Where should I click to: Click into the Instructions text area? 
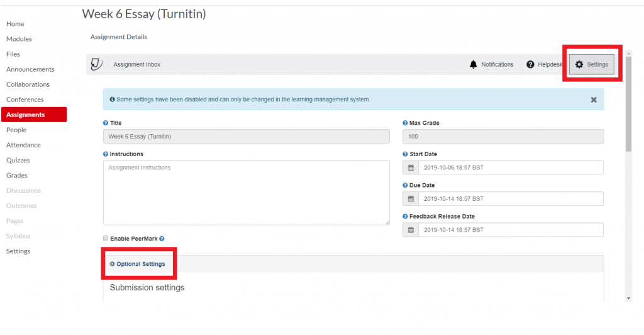246,193
